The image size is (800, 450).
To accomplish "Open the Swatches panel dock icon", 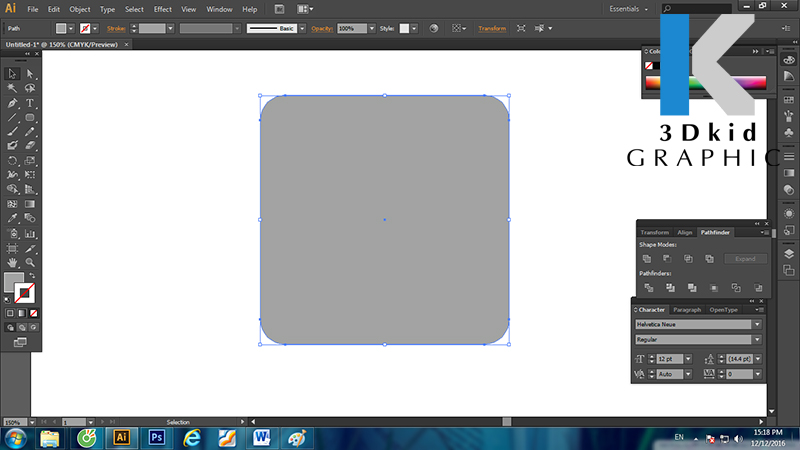I will [x=789, y=100].
